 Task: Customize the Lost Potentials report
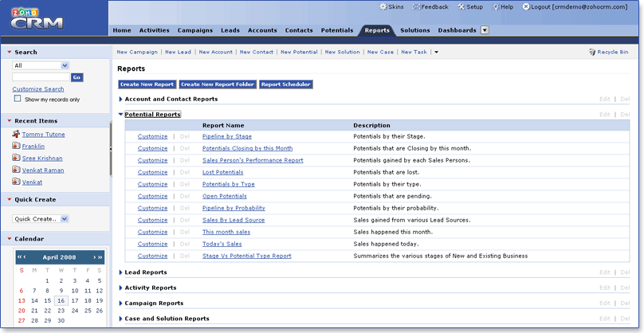coord(152,172)
